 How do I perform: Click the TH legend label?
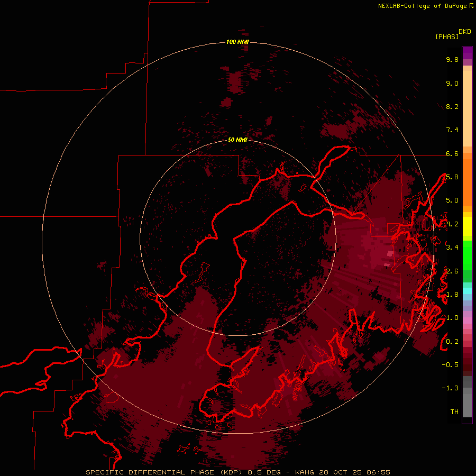[454, 412]
